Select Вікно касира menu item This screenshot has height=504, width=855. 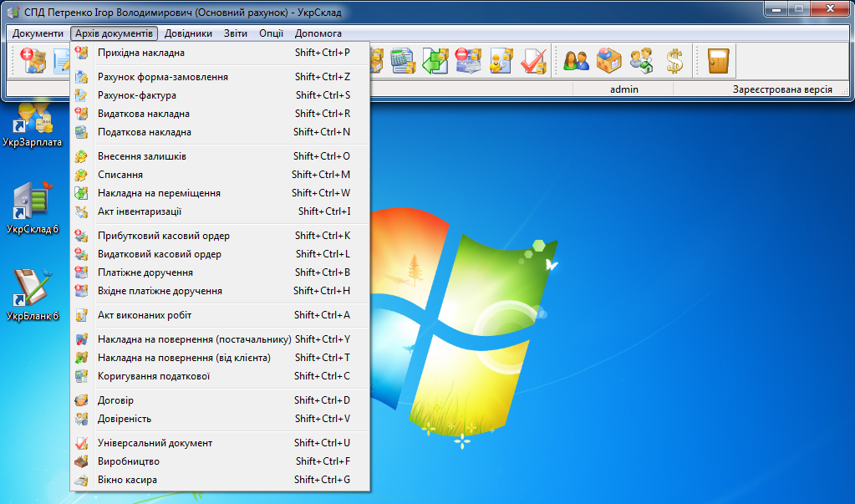pyautogui.click(x=127, y=480)
